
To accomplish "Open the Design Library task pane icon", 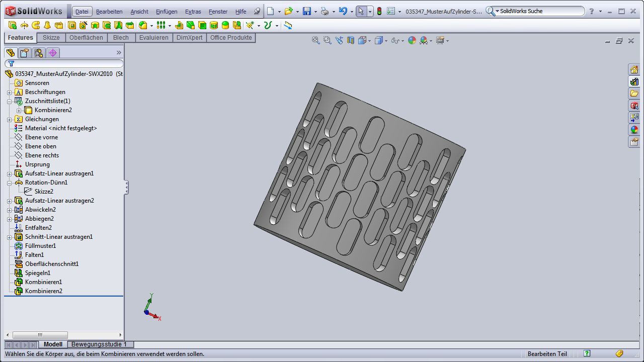I will point(634,82).
